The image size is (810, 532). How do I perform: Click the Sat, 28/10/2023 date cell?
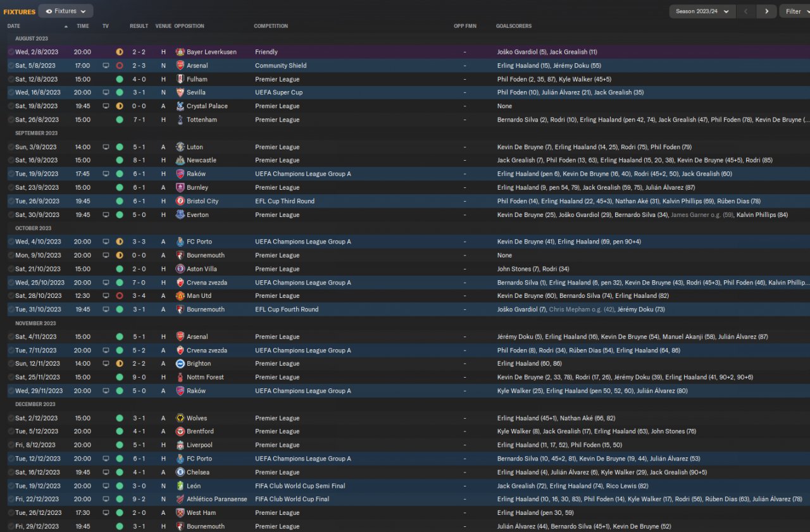38,296
